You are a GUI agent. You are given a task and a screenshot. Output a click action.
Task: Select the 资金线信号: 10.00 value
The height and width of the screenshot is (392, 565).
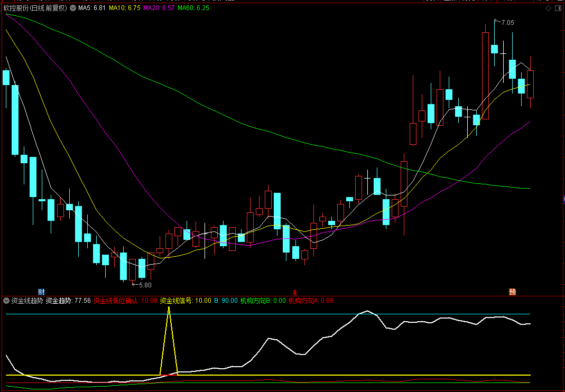click(186, 301)
